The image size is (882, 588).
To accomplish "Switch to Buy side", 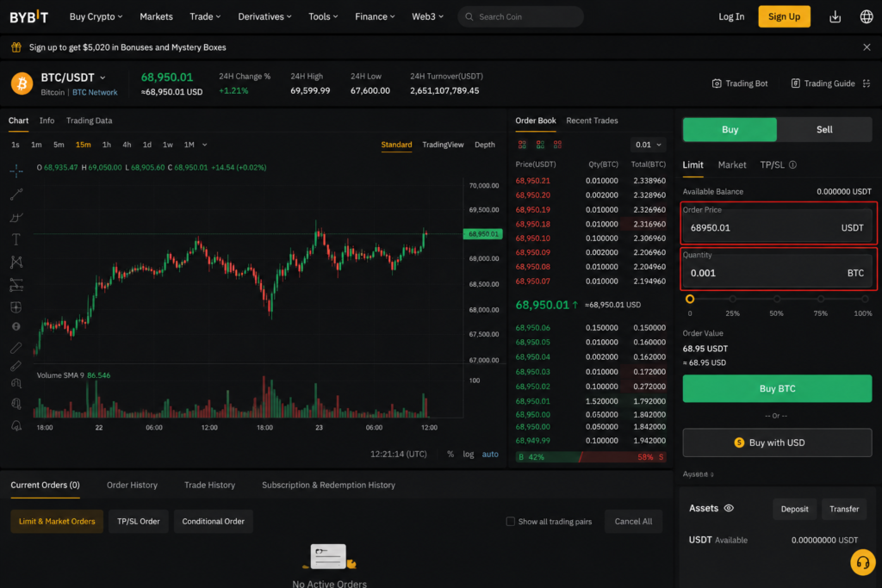I will (x=730, y=129).
